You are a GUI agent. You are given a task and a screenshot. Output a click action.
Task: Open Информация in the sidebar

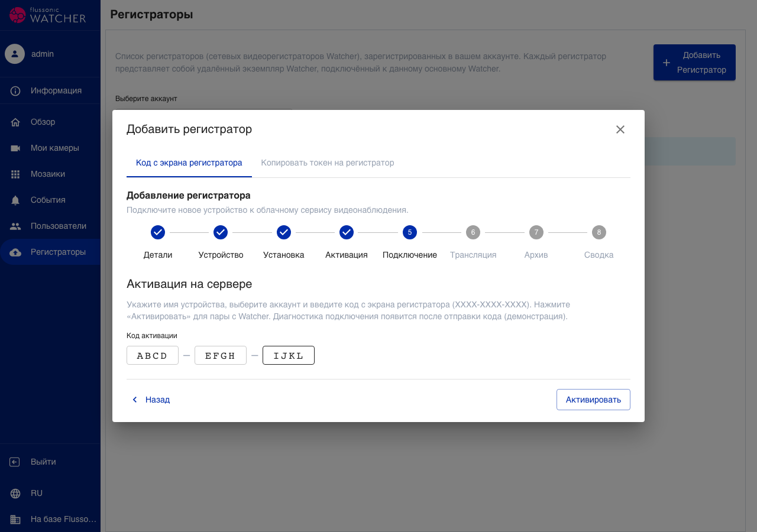coord(50,91)
